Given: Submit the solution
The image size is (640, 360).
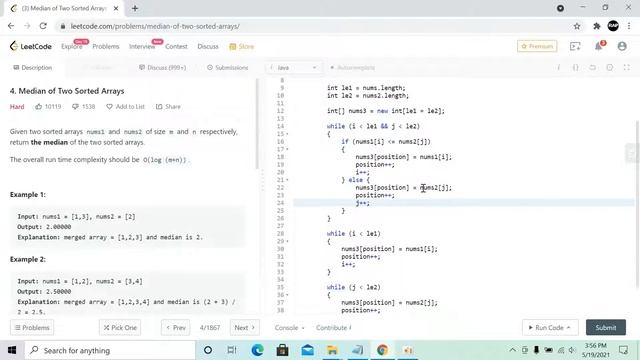Looking at the screenshot, I should (606, 327).
